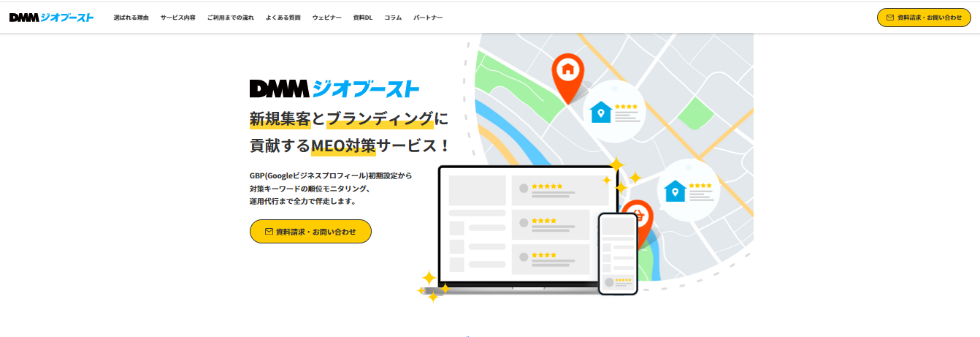This screenshot has width=980, height=337.
Task: Go to サービス内容 in navigation
Action: coord(178,17)
